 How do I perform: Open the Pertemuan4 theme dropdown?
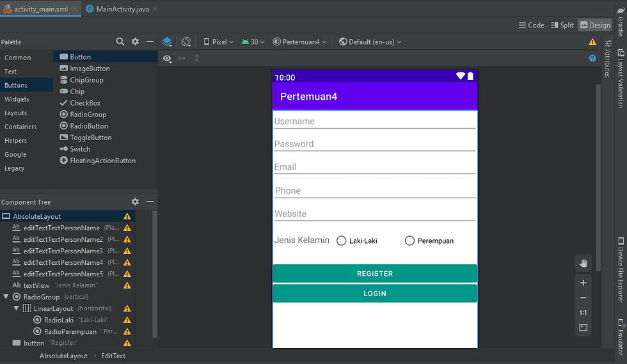click(x=299, y=42)
